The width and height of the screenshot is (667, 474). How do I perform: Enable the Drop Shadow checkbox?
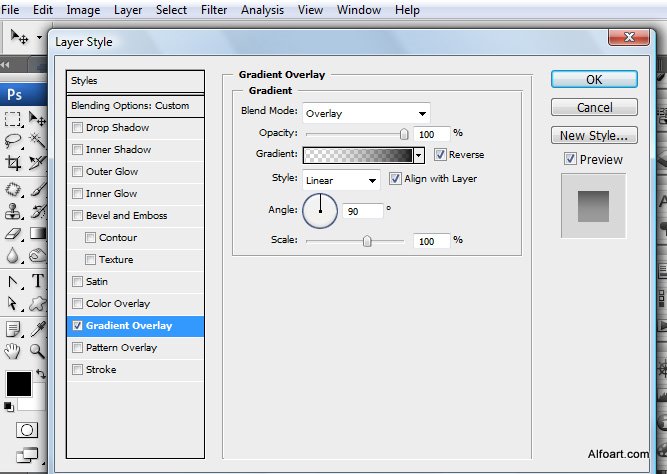(x=78, y=128)
